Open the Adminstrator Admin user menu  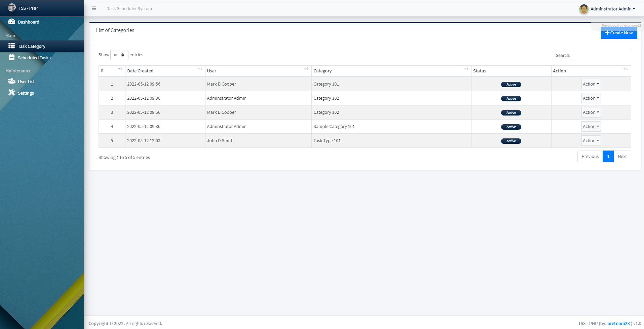(x=612, y=9)
